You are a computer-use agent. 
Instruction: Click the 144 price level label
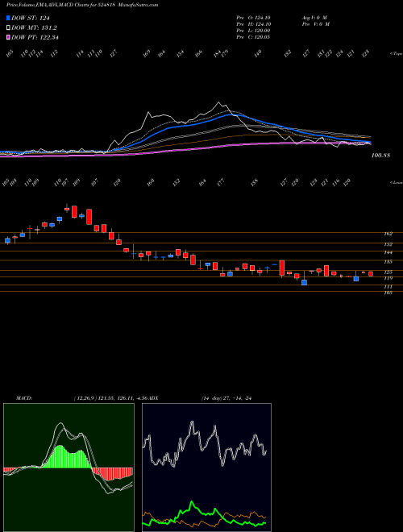[x=388, y=253]
